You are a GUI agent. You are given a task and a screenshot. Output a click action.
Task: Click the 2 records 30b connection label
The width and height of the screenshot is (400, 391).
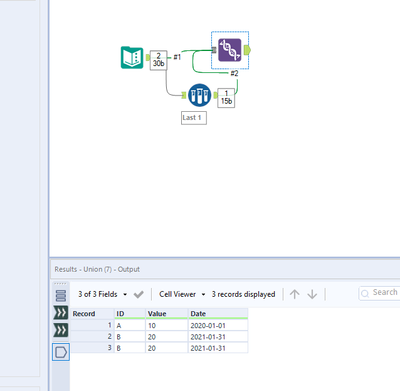[x=158, y=60]
